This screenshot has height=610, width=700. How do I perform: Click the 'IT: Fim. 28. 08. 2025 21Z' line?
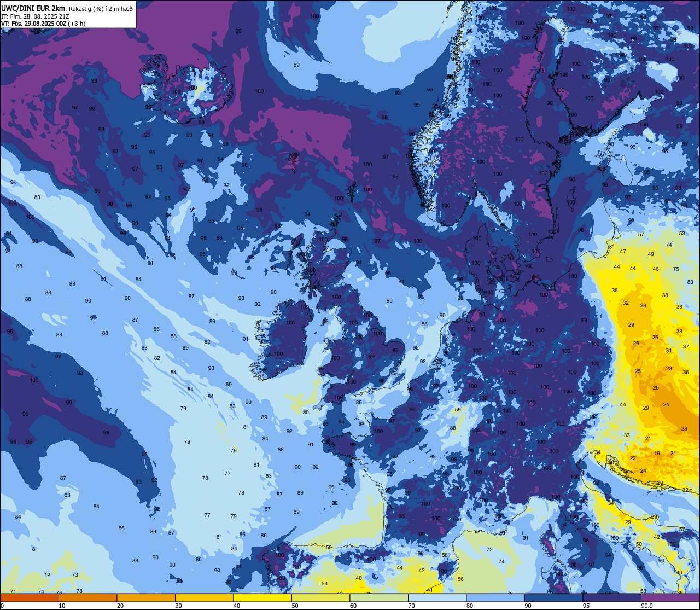click(x=35, y=16)
